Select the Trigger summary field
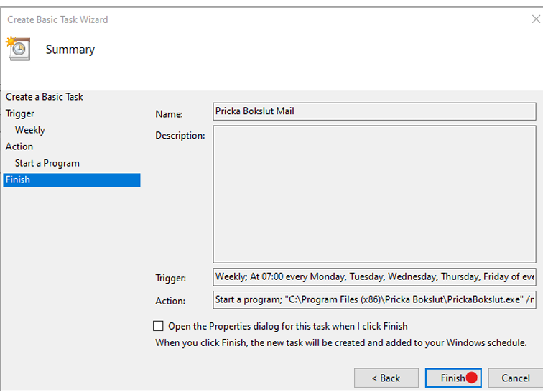 [x=374, y=276]
